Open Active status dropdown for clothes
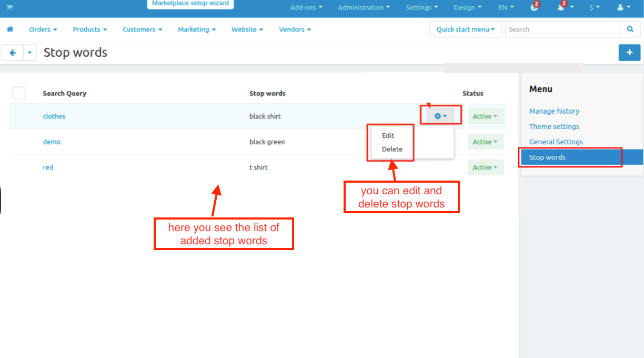The width and height of the screenshot is (644, 358). [x=485, y=116]
